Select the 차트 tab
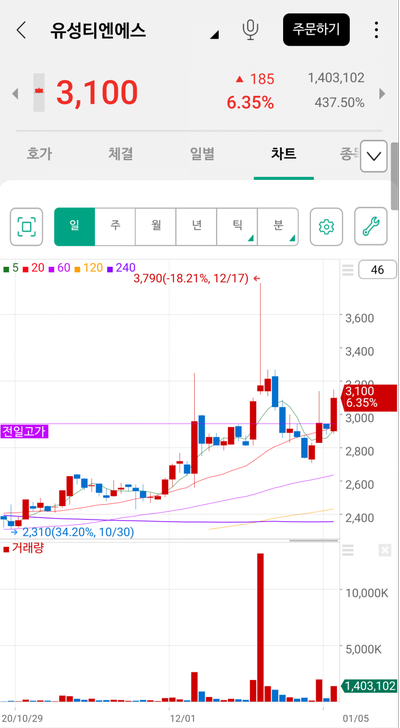Viewport: 400px width, 728px height. 284,154
